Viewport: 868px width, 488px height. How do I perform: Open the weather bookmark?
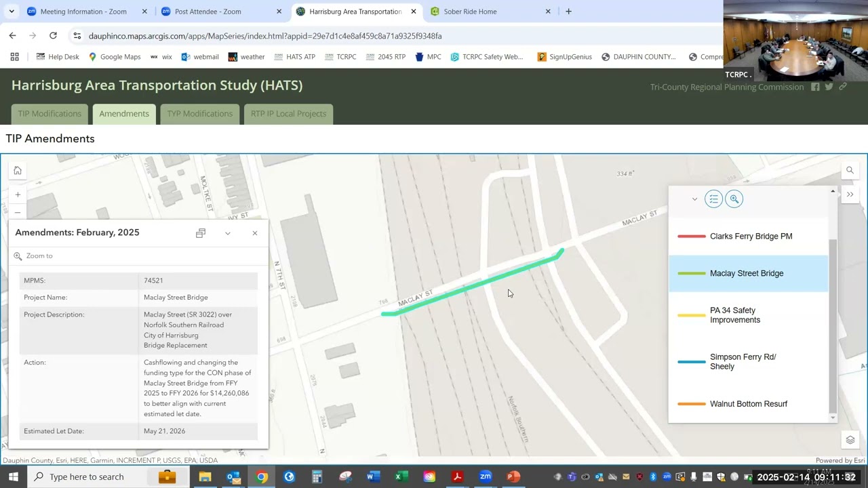pos(246,57)
